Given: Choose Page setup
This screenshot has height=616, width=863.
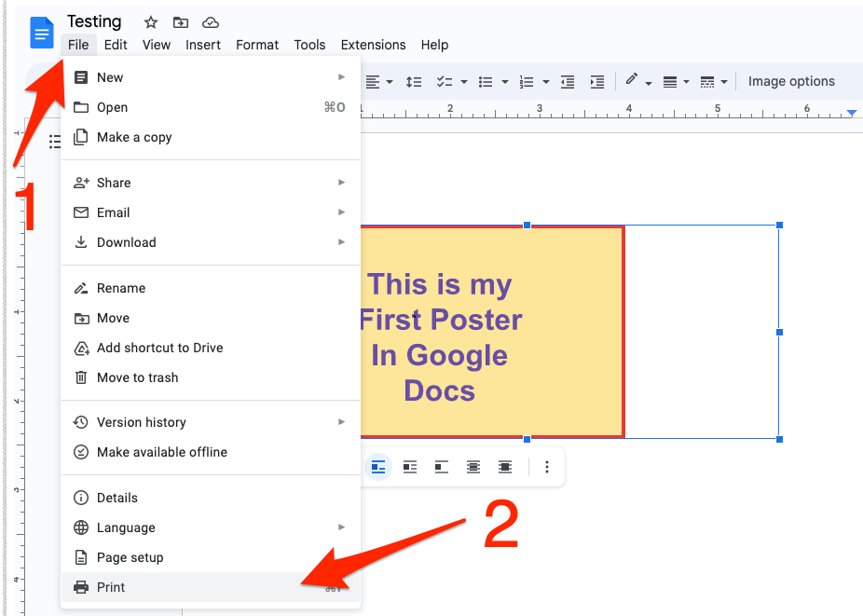Looking at the screenshot, I should (x=211, y=557).
